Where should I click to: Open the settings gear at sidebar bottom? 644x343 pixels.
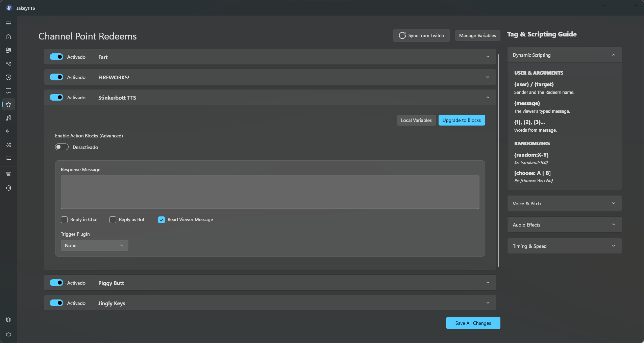point(8,335)
